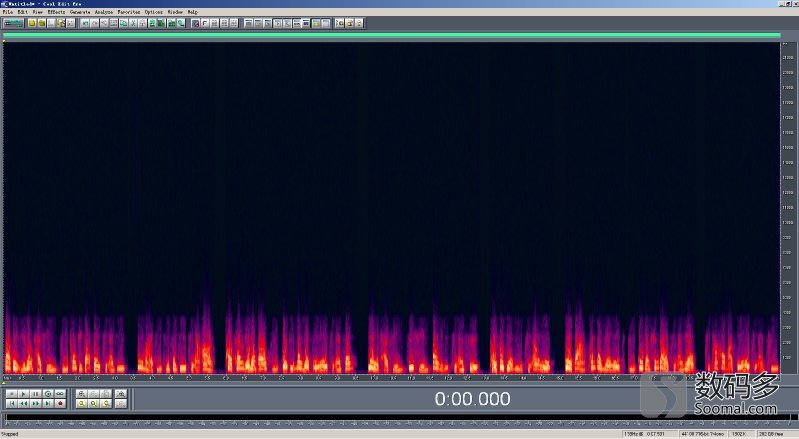The width and height of the screenshot is (799, 439).
Task: Click the frequency scale ruler beside the spectrogram
Action: (787, 208)
